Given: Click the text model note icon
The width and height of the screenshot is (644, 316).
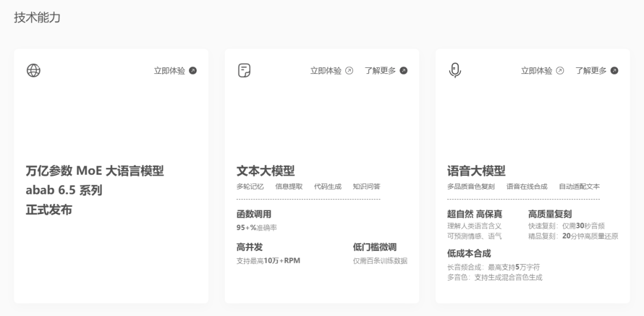Looking at the screenshot, I should (x=244, y=70).
